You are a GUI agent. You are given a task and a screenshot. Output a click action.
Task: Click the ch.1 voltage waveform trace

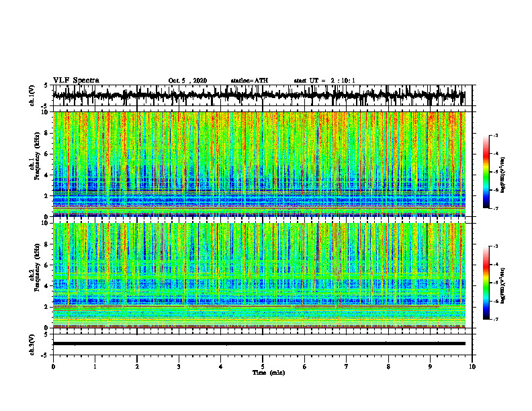click(259, 95)
